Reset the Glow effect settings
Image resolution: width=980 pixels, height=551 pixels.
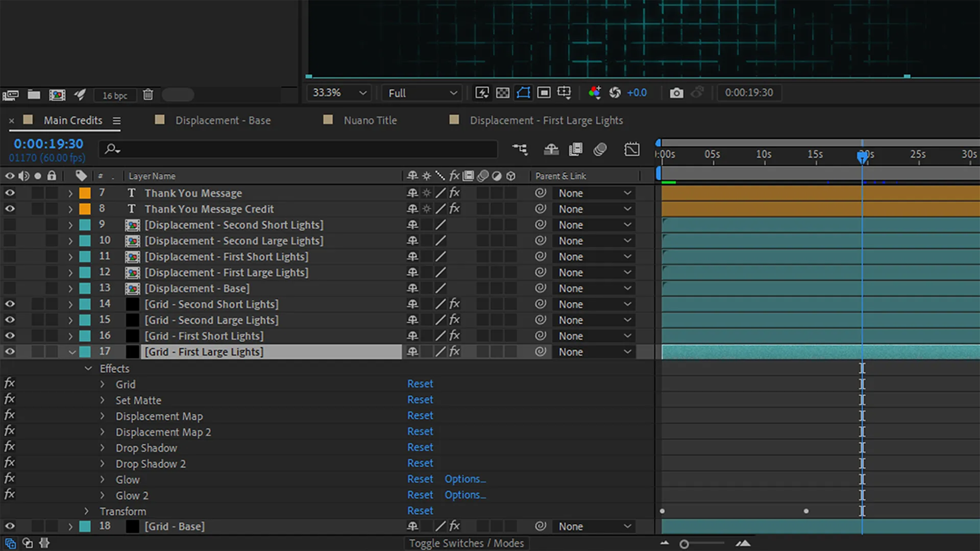tap(420, 479)
